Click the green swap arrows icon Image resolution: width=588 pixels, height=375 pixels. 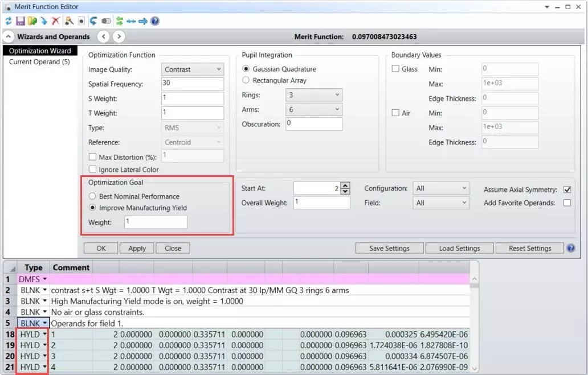click(120, 21)
